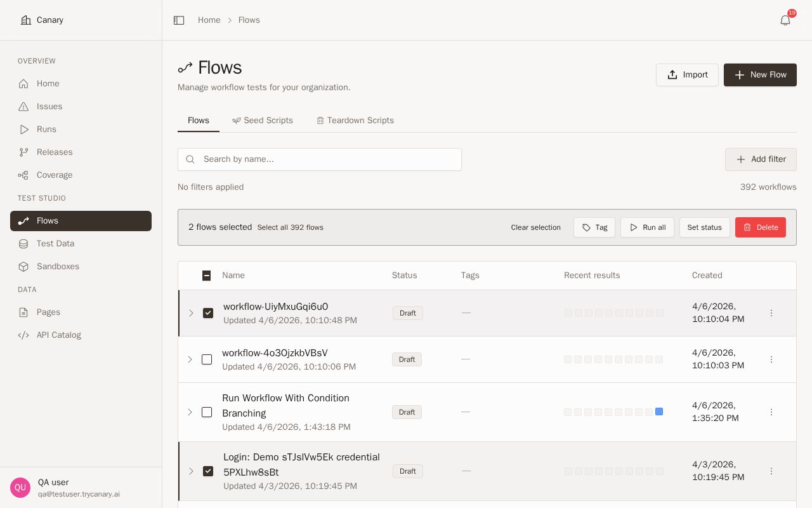Click the Canary logo icon
This screenshot has height=508, width=812.
26,20
